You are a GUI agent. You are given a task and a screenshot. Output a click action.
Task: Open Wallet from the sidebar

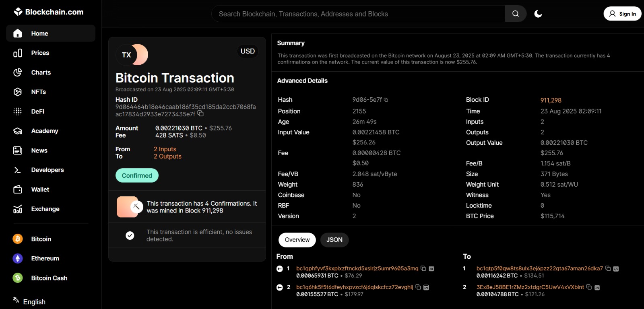(40, 190)
